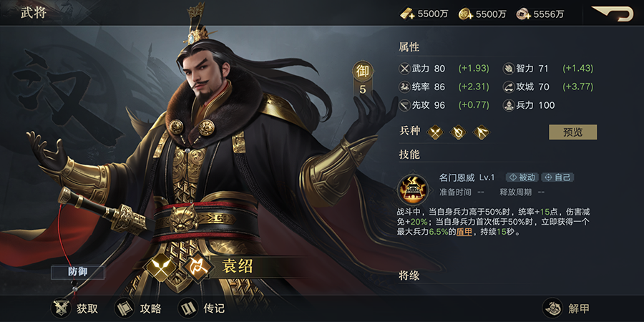644x322 pixels.
Task: Go back using the top-right return arrow
Action: [x=613, y=13]
